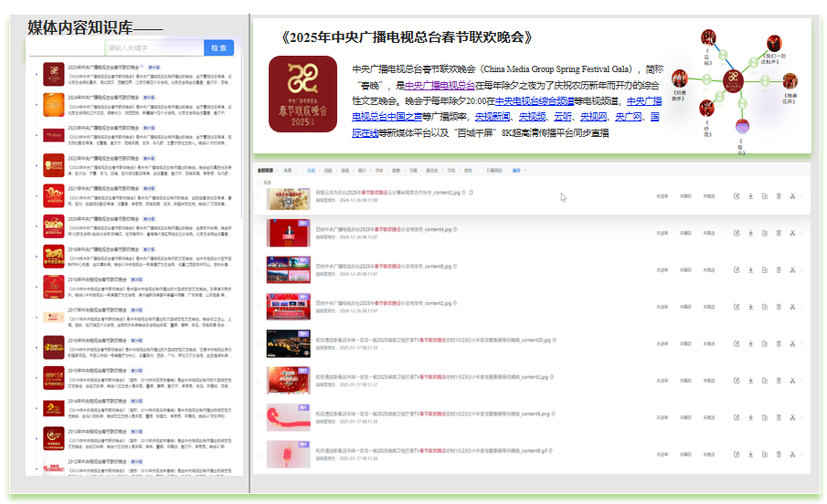Move 分会场发布 content8.jpg to a folder
827x504 pixels.
pos(765,270)
